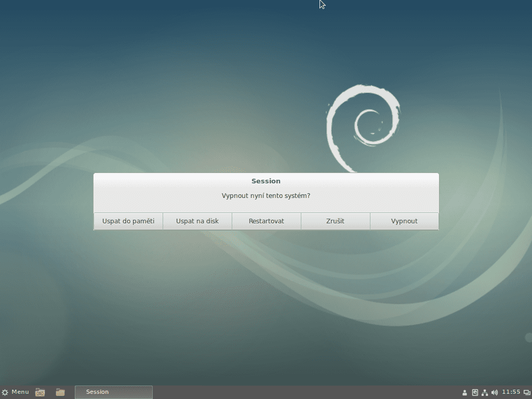
Task: Cancel the dialog with Zrušit
Action: pos(335,221)
